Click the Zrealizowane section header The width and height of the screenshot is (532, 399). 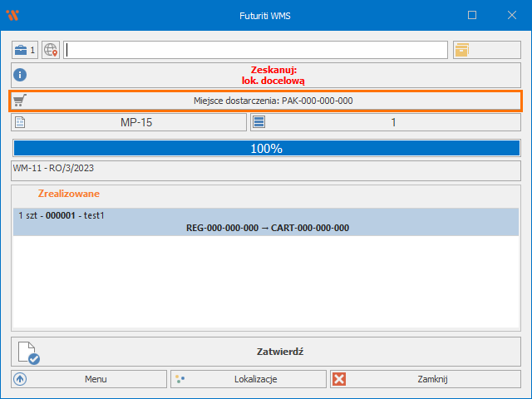[69, 193]
